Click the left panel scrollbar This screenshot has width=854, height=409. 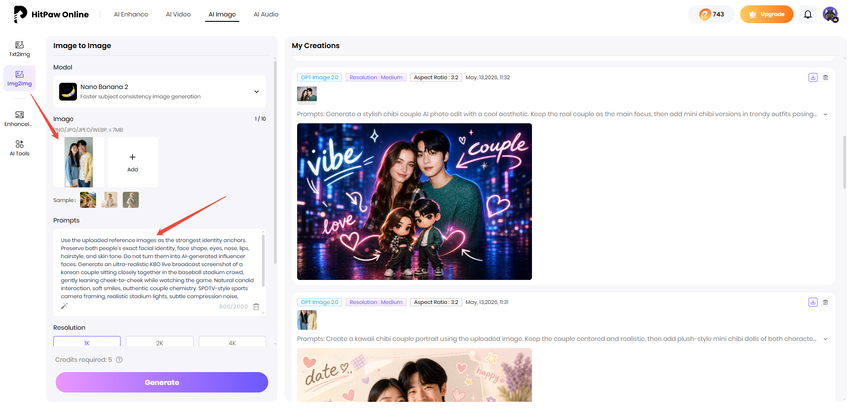[x=275, y=162]
